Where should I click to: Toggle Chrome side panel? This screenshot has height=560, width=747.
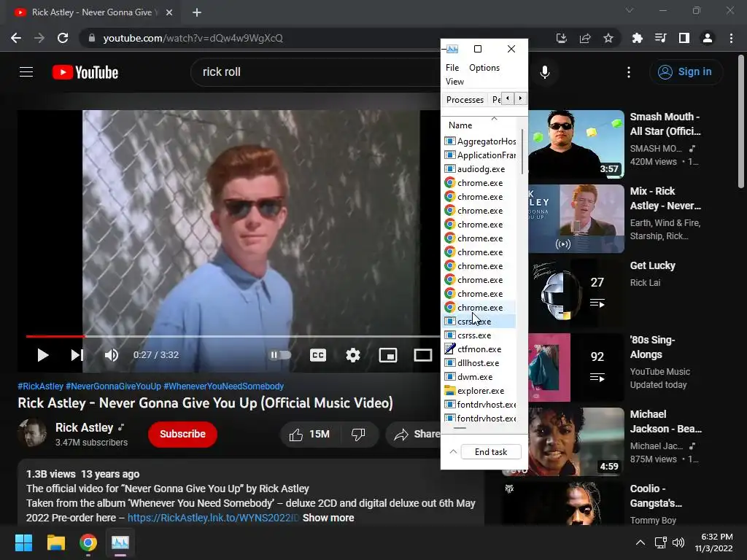(x=684, y=38)
